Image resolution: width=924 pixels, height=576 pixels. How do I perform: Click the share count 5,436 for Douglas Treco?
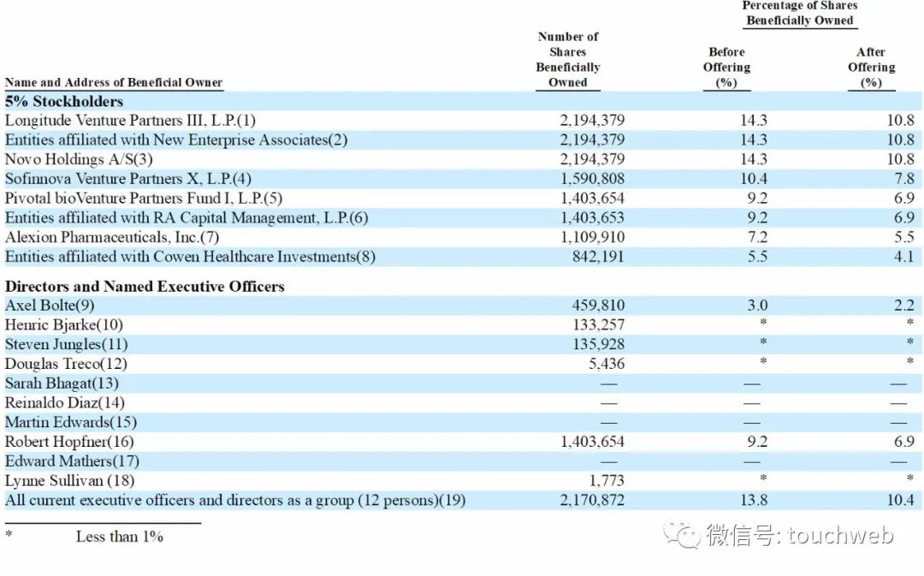(607, 364)
